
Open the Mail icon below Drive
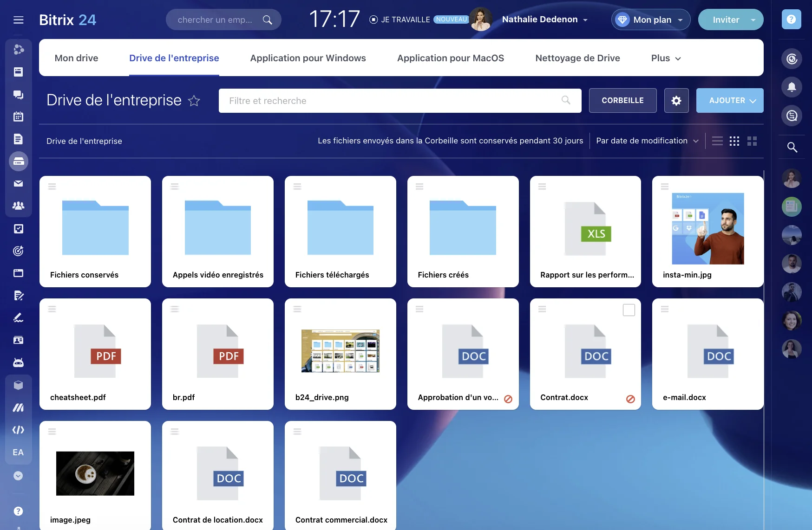click(19, 183)
